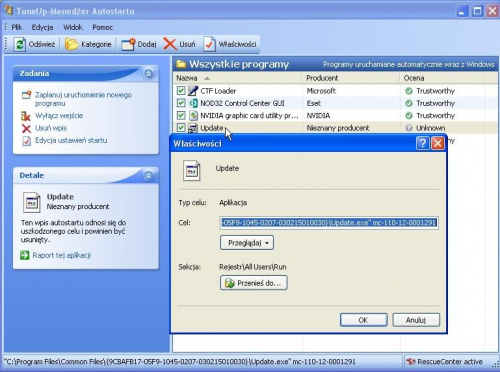Click Nieznany producent cell in Update row
500x372 pixels.
click(338, 128)
